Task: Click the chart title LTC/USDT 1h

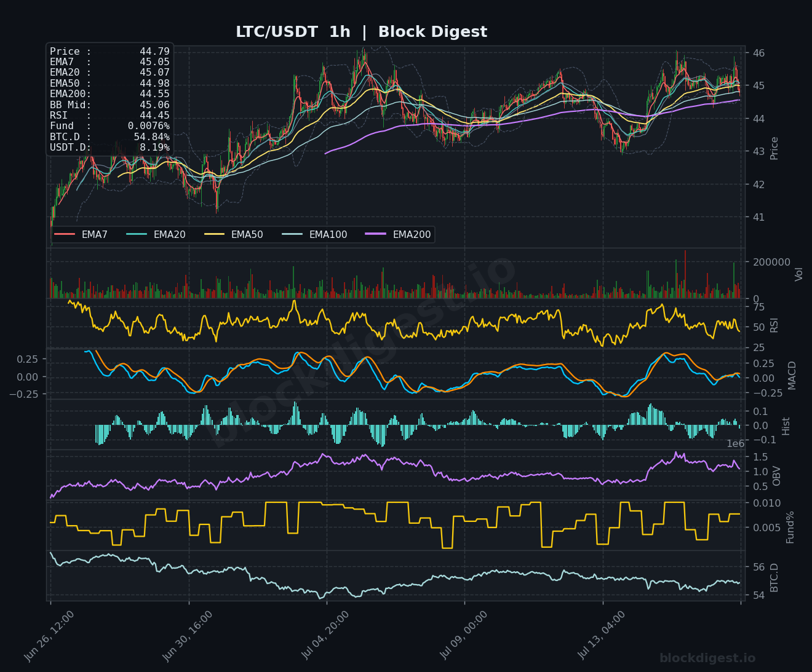Action: coord(293,32)
